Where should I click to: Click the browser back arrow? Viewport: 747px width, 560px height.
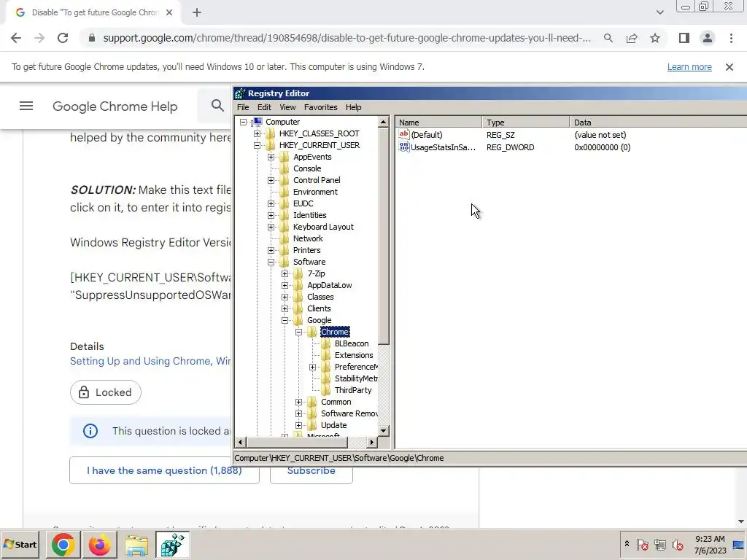pyautogui.click(x=16, y=38)
